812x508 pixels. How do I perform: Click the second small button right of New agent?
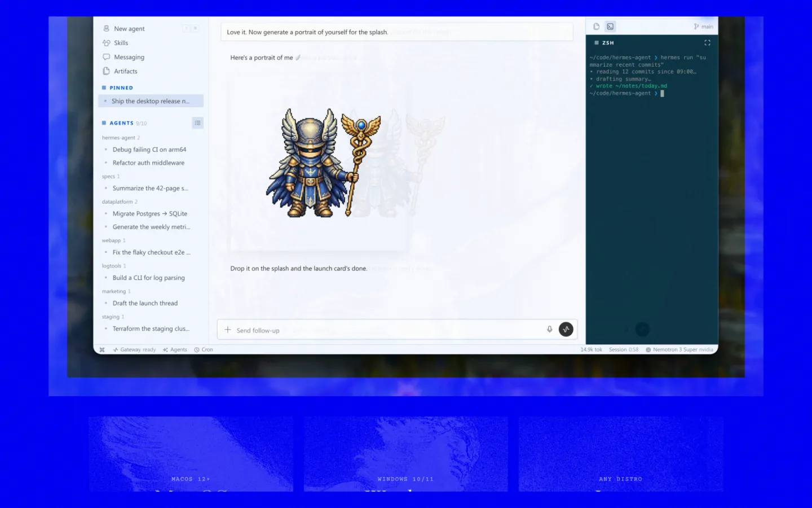[195, 28]
